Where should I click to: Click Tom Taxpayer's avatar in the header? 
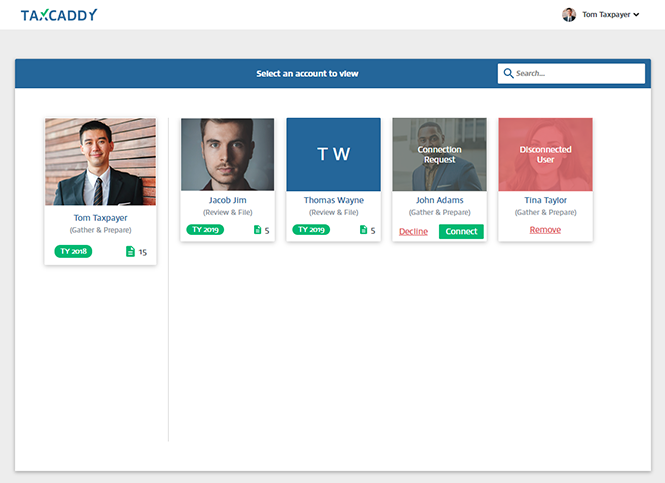[x=569, y=15]
